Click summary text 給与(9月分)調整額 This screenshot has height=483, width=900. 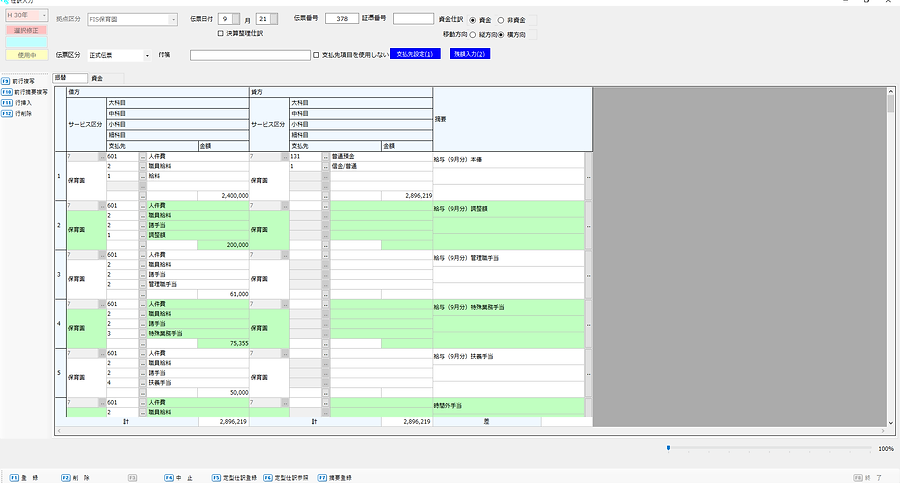[x=460, y=209]
